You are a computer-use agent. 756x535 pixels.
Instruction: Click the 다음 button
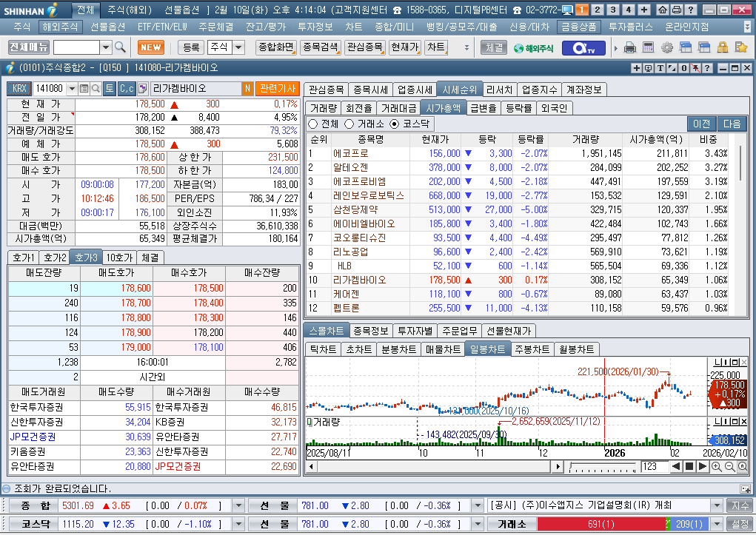point(732,124)
